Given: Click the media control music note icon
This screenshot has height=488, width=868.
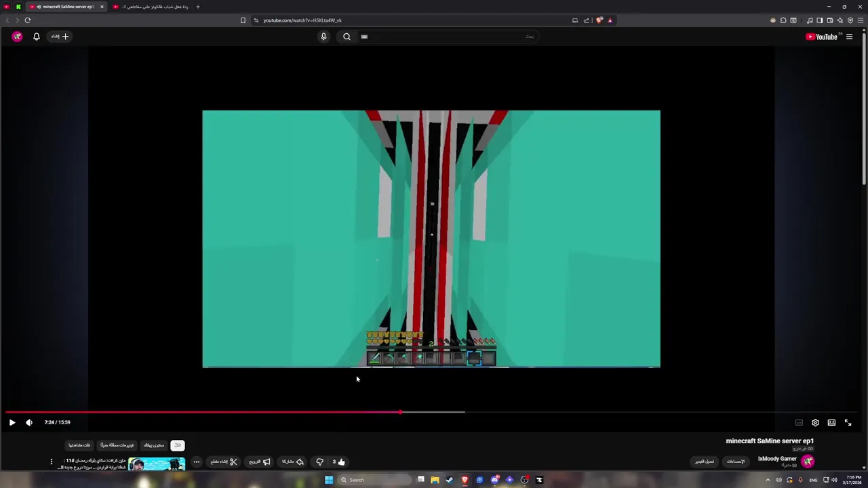Looking at the screenshot, I should 809,20.
